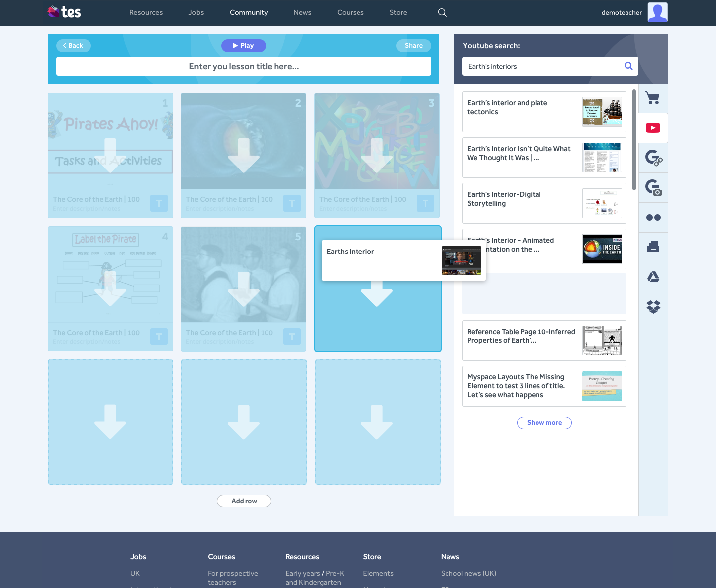Viewport: 716px width, 588px height.
Task: Click the T icon on slide 4
Action: click(x=159, y=336)
